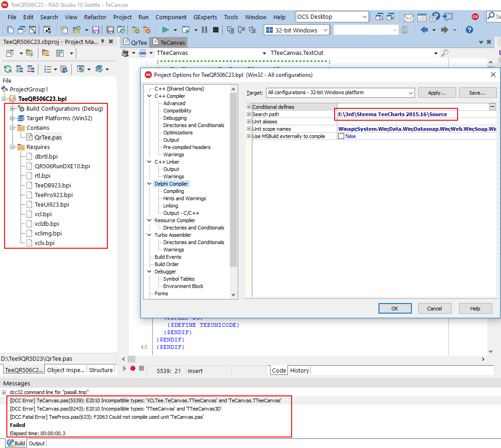Click the Save... button
The height and width of the screenshot is (448, 501).
point(477,93)
